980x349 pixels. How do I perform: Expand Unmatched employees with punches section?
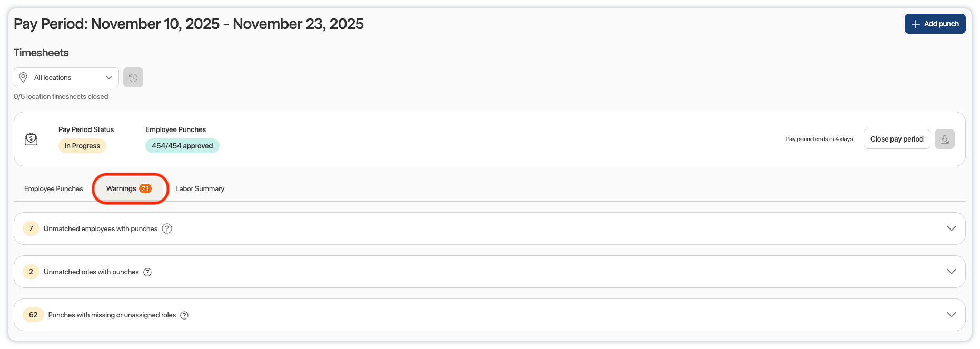[951, 228]
